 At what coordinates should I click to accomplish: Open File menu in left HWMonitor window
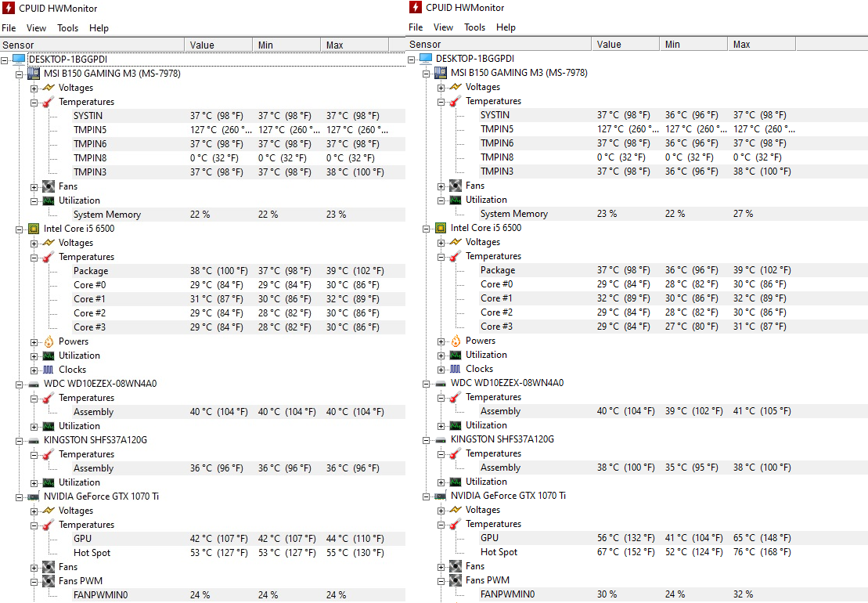point(9,27)
